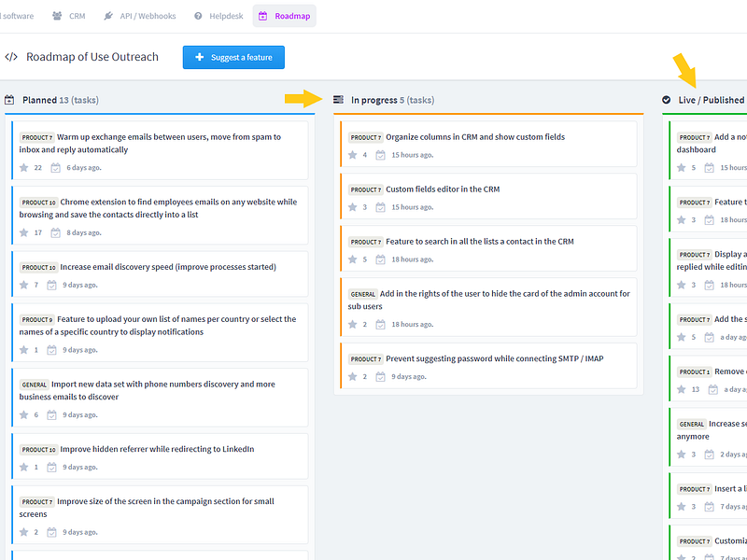
Task: Go to the Helpdesk tab
Action: pos(218,16)
